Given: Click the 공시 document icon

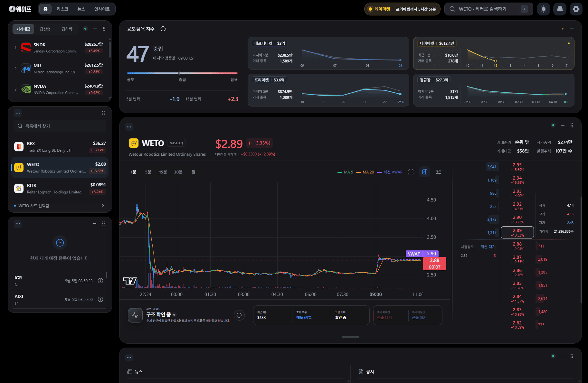Looking at the screenshot, I should [361, 372].
